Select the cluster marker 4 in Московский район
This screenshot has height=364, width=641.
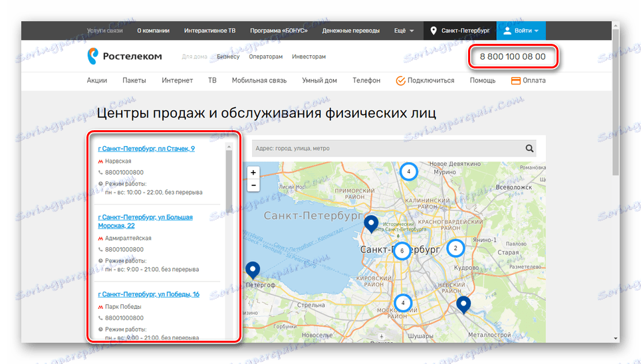point(403,303)
